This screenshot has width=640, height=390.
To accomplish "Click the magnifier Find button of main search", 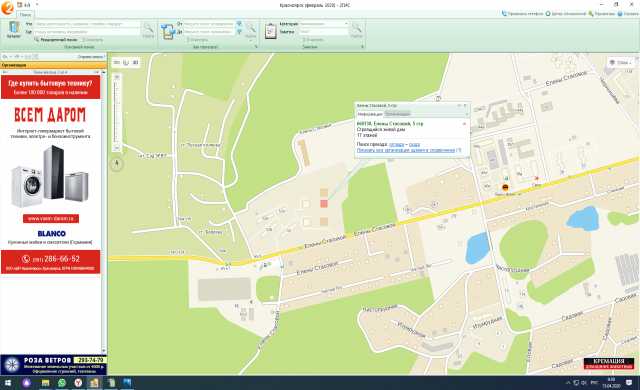I will coord(148,30).
